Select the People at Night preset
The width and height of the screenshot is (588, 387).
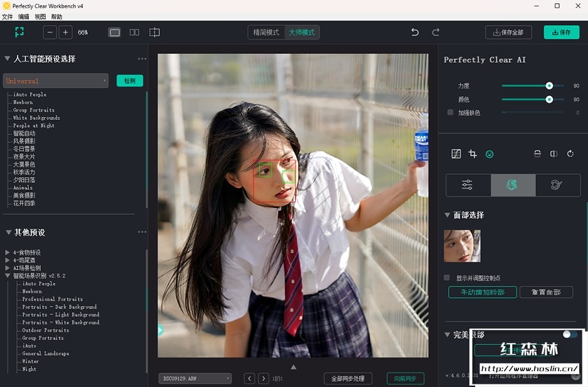tap(34, 126)
